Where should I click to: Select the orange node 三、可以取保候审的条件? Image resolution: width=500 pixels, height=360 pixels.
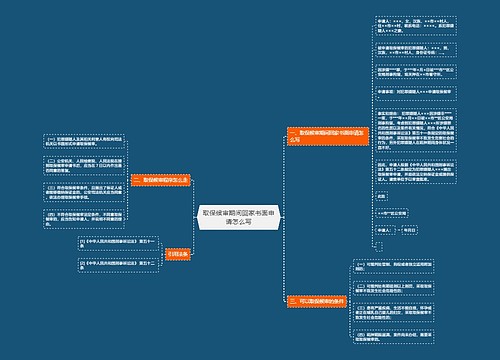pyautogui.click(x=317, y=301)
